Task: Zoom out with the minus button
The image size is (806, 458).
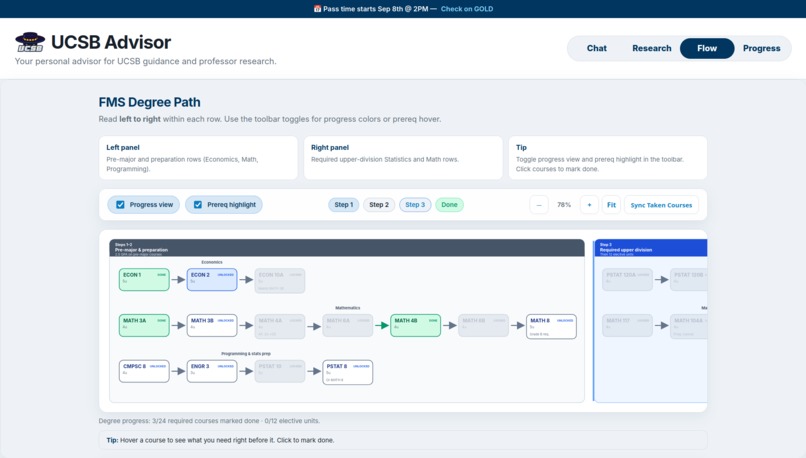Action: [x=539, y=205]
